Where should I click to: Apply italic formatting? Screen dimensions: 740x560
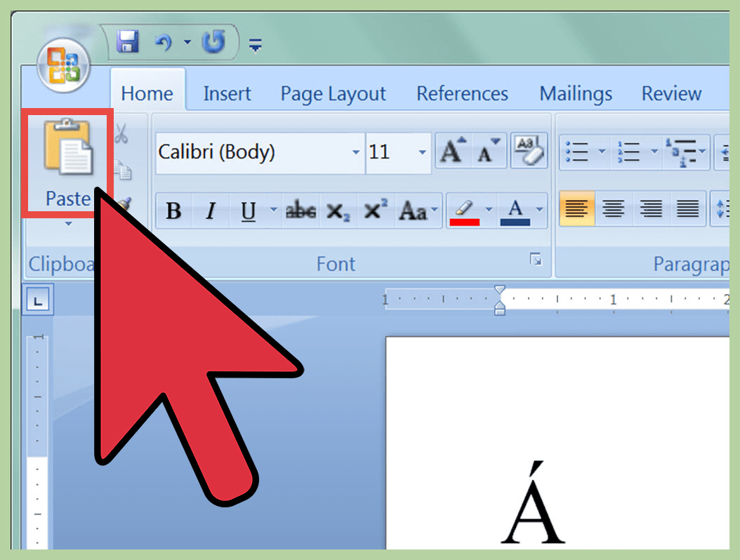click(x=210, y=208)
